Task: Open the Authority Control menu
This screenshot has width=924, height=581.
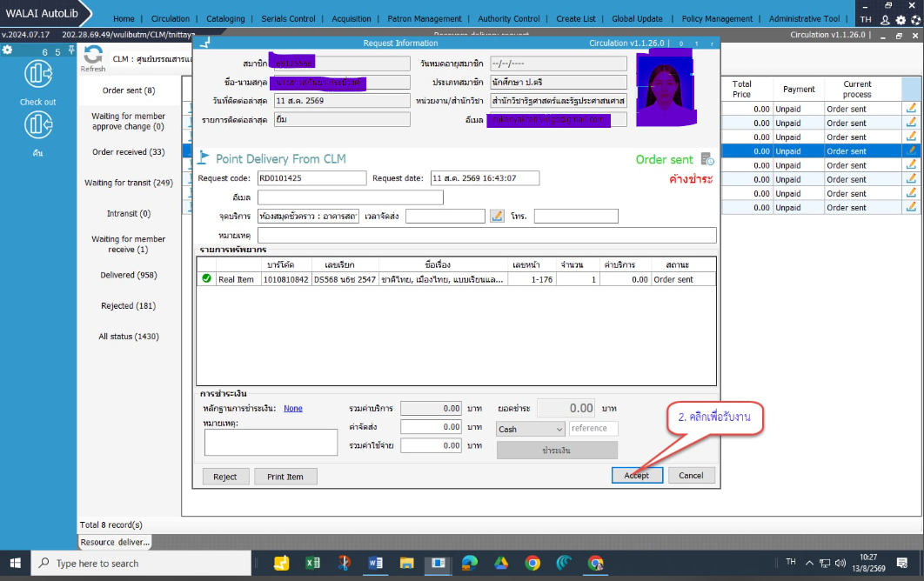Action: tap(509, 19)
